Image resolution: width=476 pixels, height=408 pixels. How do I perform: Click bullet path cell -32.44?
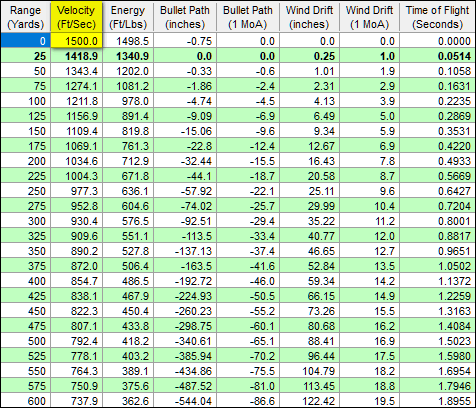pos(185,161)
